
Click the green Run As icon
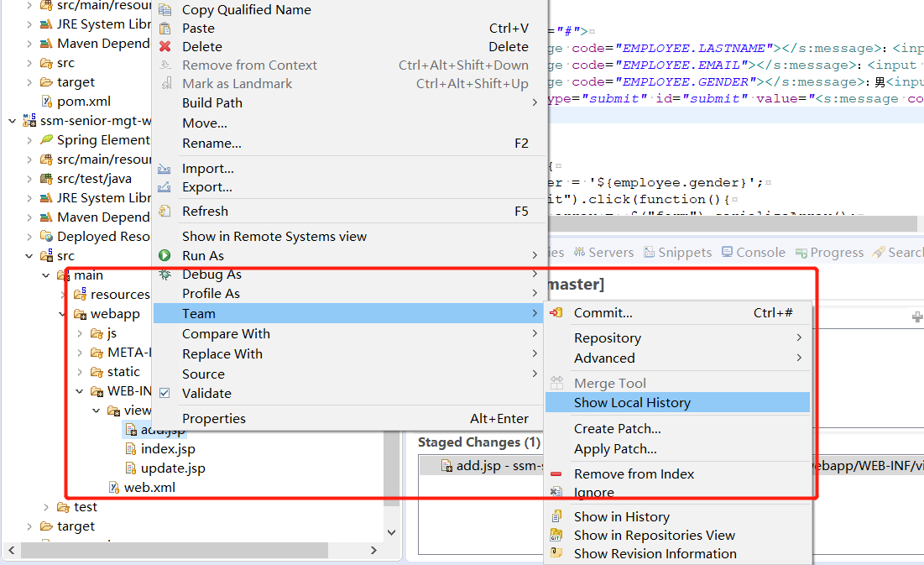tap(165, 255)
